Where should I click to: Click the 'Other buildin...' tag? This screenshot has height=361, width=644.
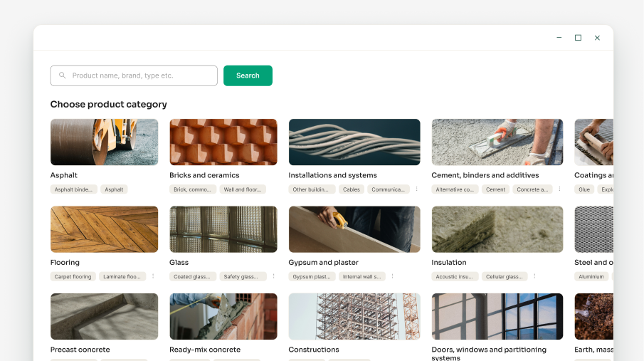(x=310, y=189)
